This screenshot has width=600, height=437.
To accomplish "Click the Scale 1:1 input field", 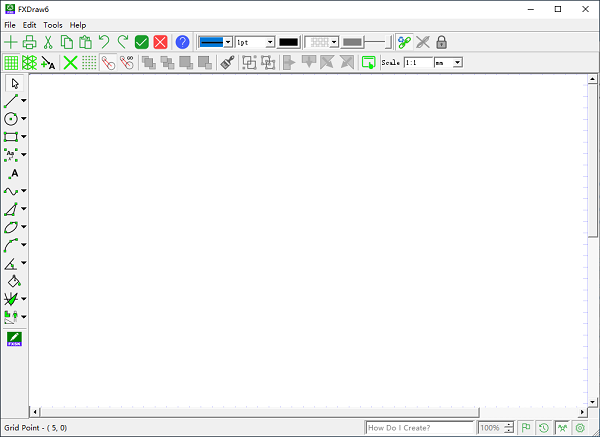I will 419,62.
